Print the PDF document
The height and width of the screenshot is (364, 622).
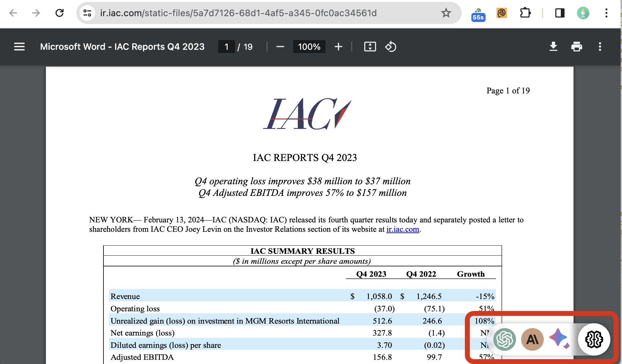point(577,47)
